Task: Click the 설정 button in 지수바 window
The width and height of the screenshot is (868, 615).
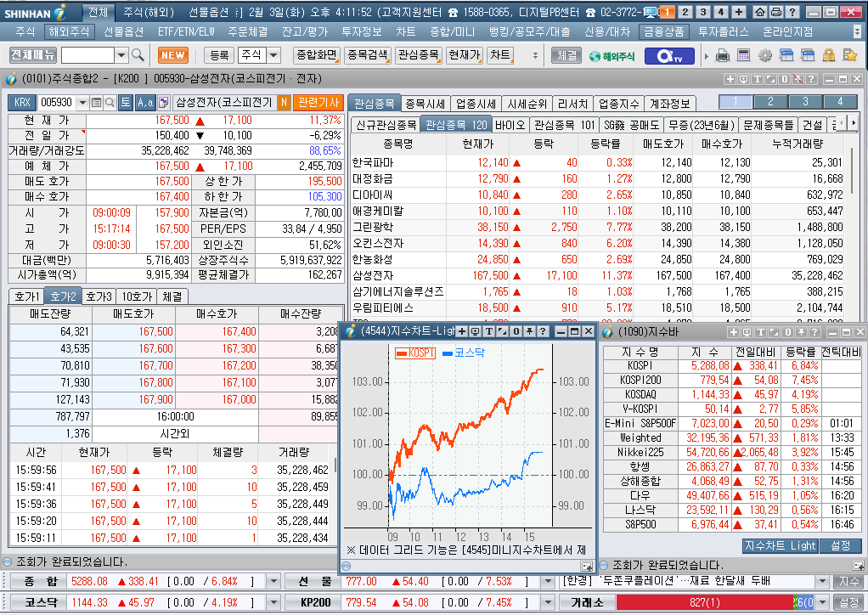Action: (840, 546)
